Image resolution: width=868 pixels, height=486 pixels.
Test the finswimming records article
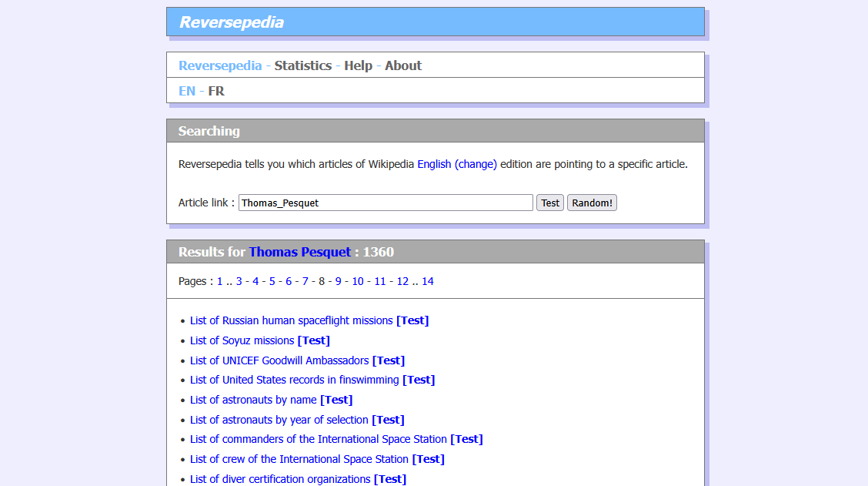point(419,380)
